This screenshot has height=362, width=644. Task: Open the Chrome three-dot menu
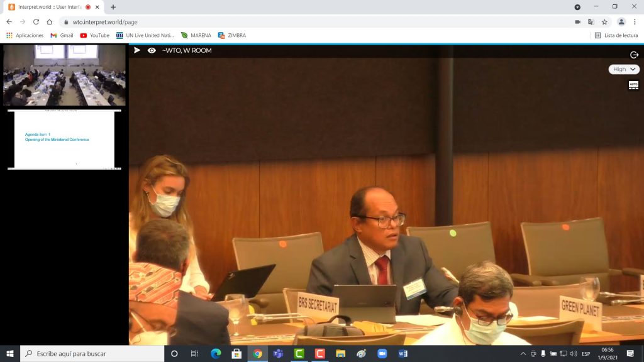pos(635,21)
